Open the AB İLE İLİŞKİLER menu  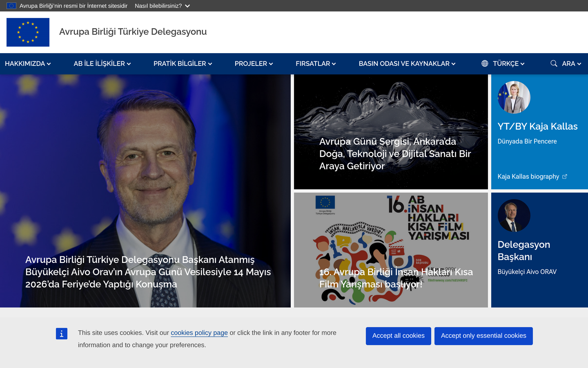(x=102, y=64)
